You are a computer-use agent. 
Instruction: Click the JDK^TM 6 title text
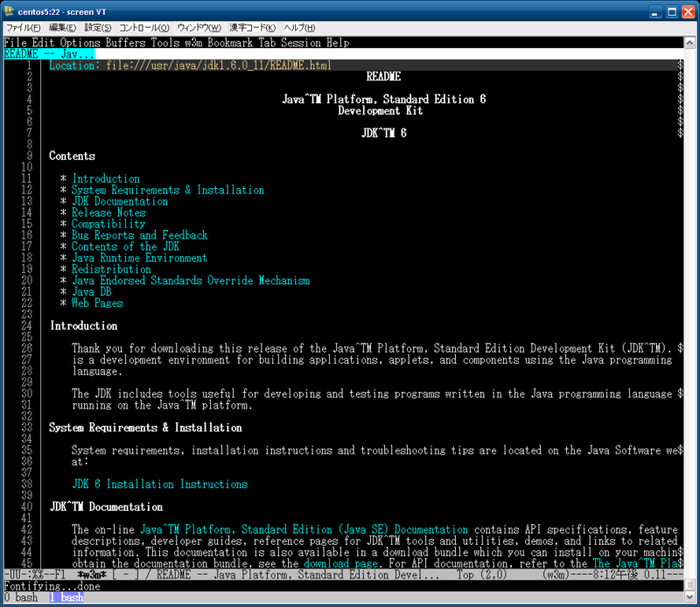[384, 134]
